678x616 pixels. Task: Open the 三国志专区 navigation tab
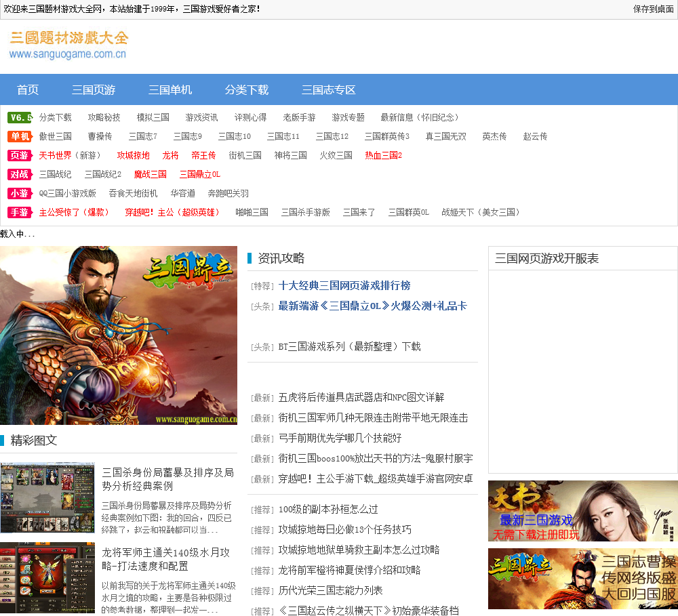point(329,90)
